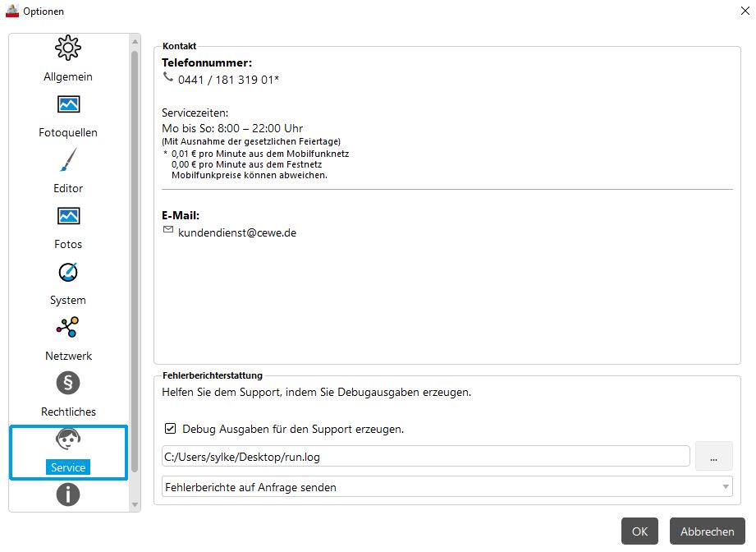Screen dimensions: 756x552
Task: Click the Telefonnummer heading
Action: pos(207,62)
